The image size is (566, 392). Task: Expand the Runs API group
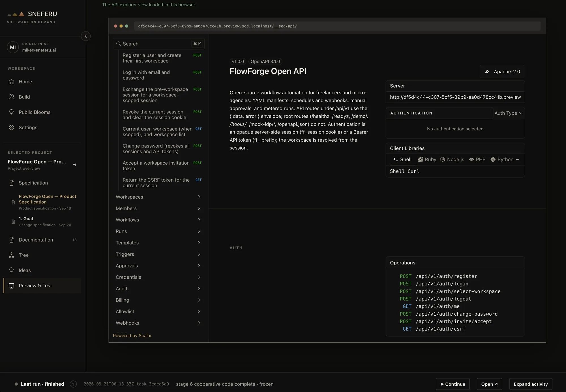click(x=158, y=231)
